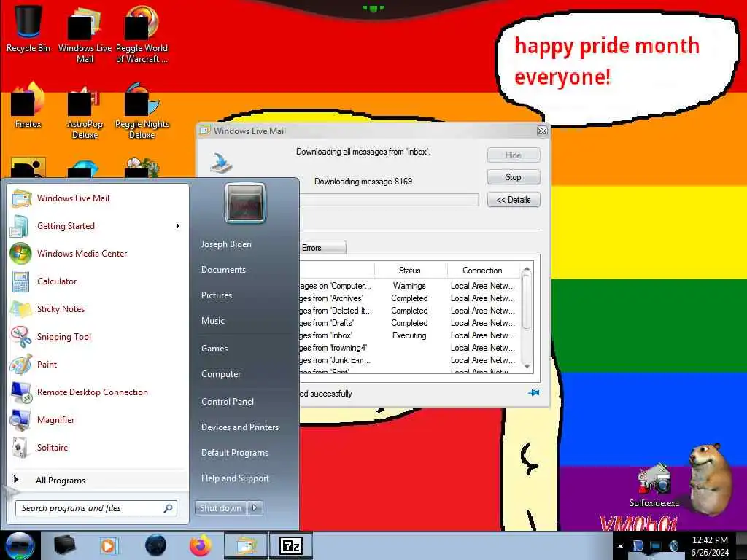Image resolution: width=747 pixels, height=560 pixels.
Task: Pin the Windows Live Mail progress dialog
Action: (533, 393)
